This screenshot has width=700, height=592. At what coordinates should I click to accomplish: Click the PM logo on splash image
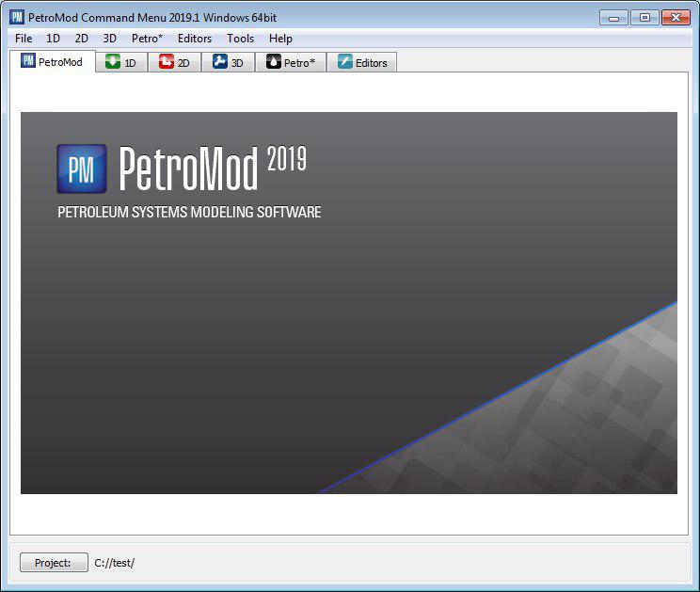click(82, 168)
